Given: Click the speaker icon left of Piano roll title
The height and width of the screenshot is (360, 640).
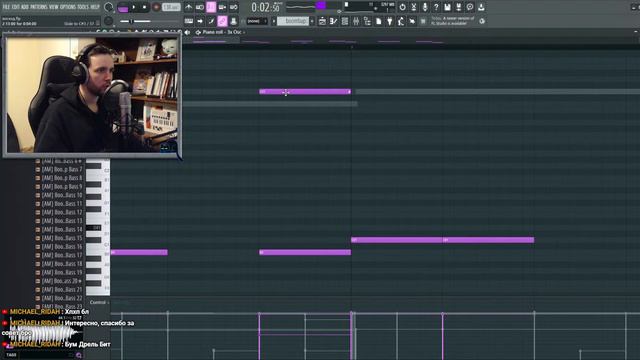Looking at the screenshot, I should pyautogui.click(x=187, y=32).
